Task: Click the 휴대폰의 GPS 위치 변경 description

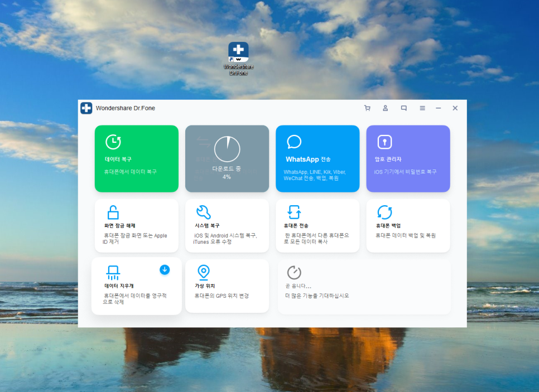Action: point(222,296)
